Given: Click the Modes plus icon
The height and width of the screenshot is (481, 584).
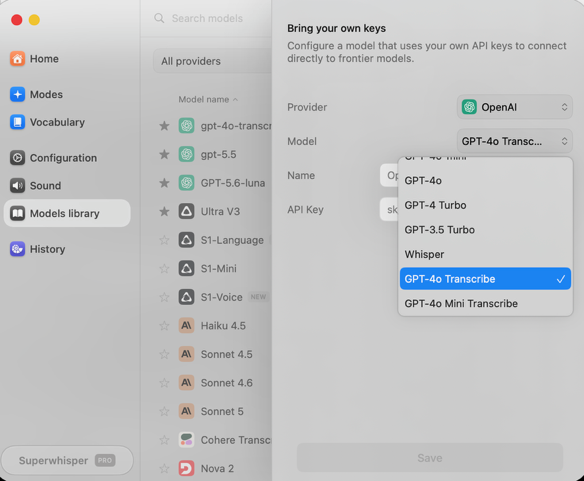Looking at the screenshot, I should [18, 94].
